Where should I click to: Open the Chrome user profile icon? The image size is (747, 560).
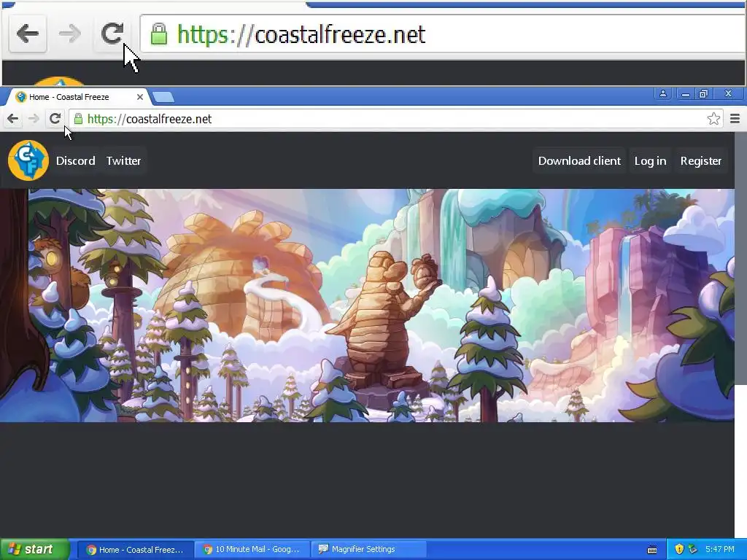pyautogui.click(x=662, y=93)
